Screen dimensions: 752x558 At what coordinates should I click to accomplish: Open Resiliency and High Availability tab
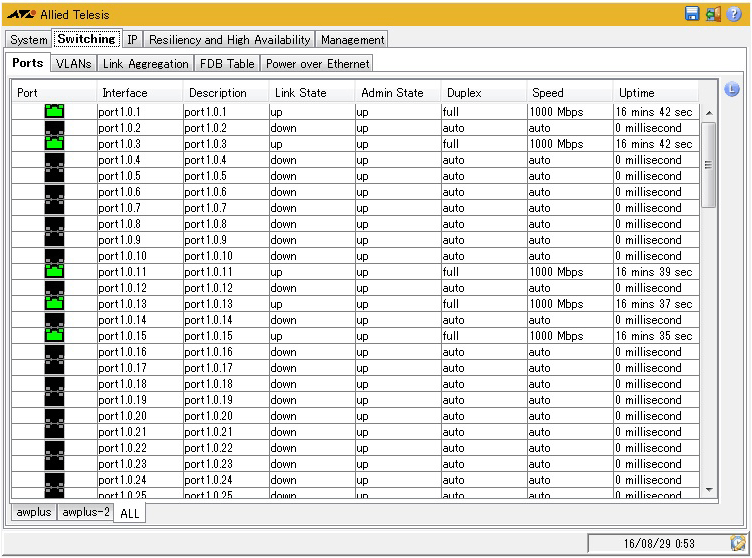(x=230, y=40)
